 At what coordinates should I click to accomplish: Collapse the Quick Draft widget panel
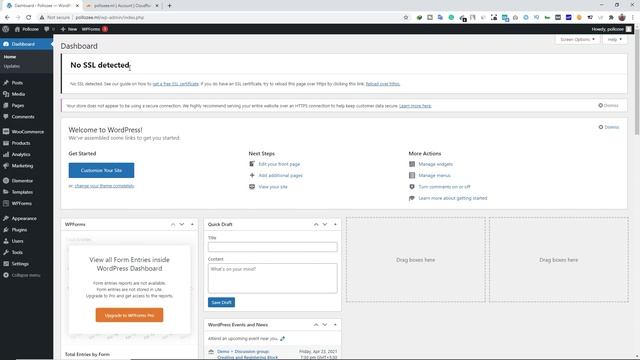coord(335,224)
